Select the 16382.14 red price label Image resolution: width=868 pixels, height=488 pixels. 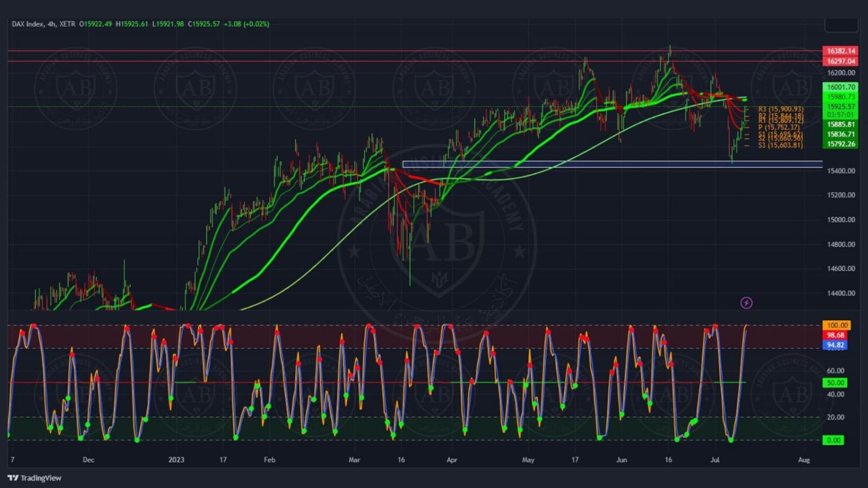[840, 51]
